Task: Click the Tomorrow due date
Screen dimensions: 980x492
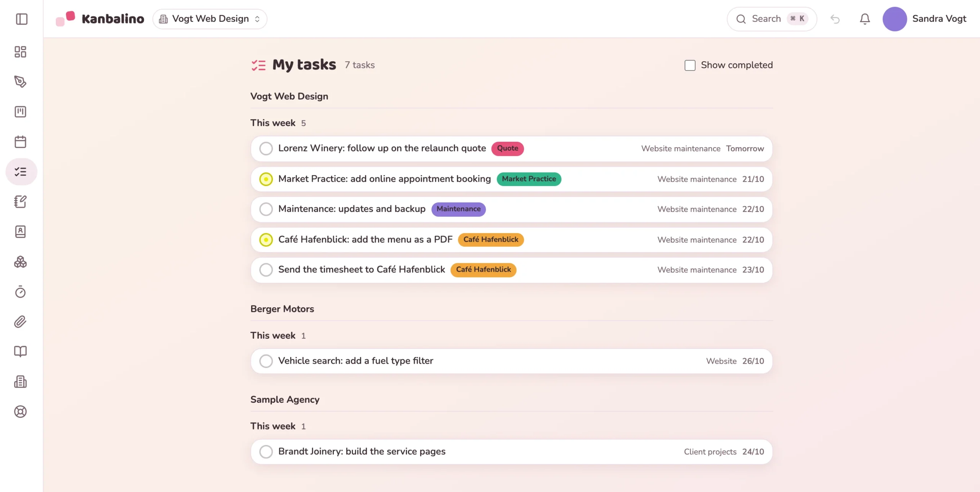Action: point(745,149)
